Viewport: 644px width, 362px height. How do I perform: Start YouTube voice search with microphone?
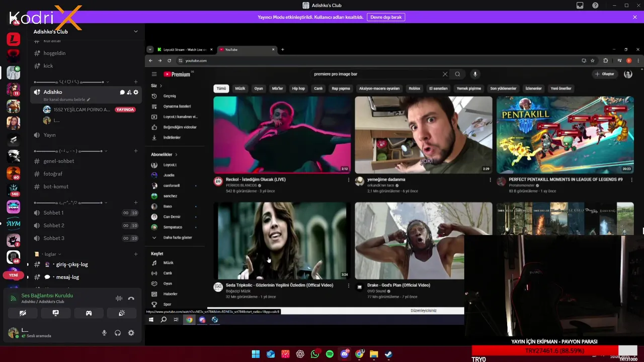point(475,74)
